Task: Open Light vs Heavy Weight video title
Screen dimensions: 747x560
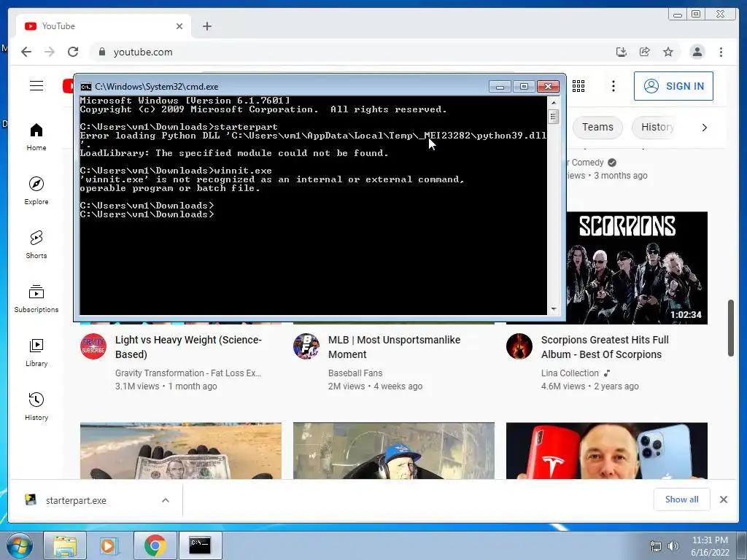Action: coord(188,347)
